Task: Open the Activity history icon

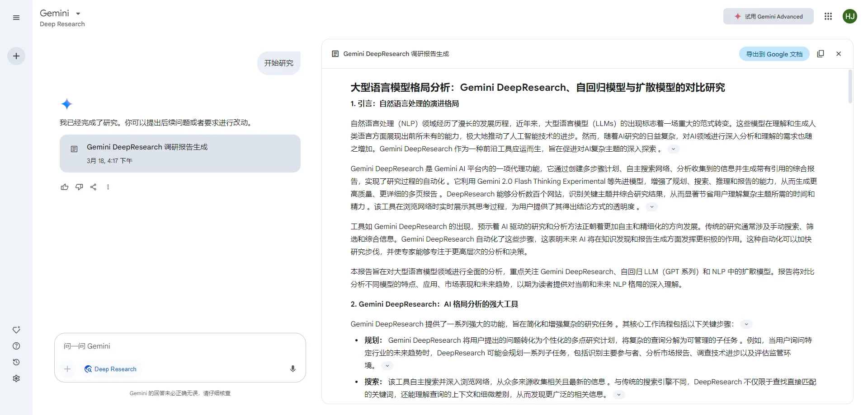Action: 16,362
